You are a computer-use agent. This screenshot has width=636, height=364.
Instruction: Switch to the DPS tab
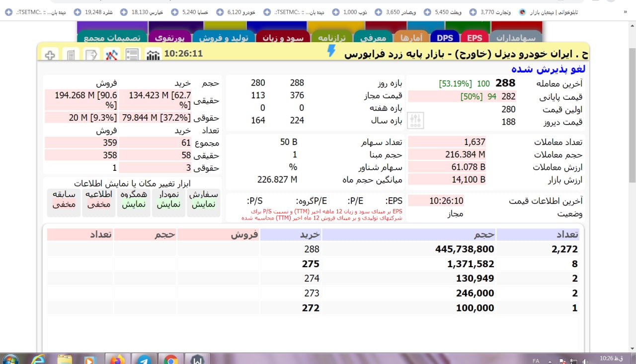click(445, 38)
